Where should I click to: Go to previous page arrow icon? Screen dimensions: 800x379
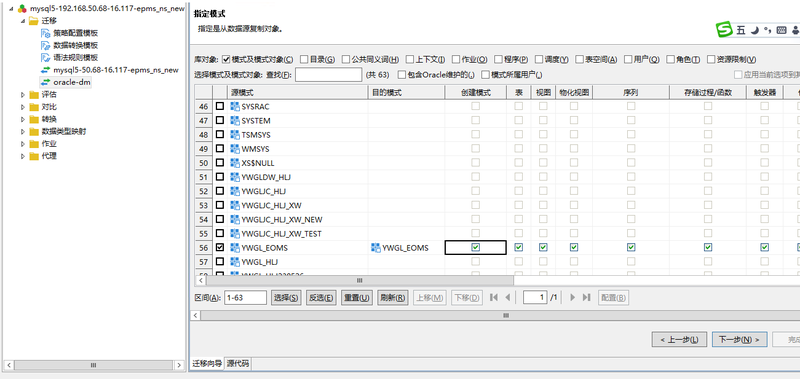pyautogui.click(x=508, y=297)
